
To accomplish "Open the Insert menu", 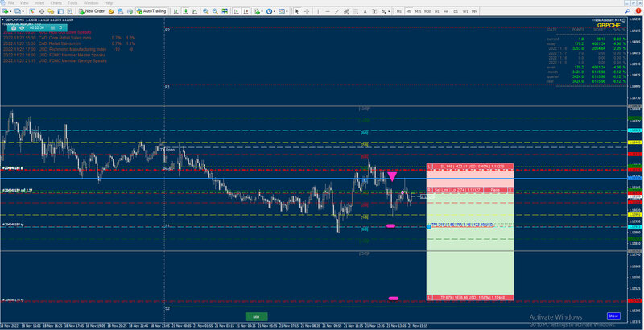I will coord(39,3).
